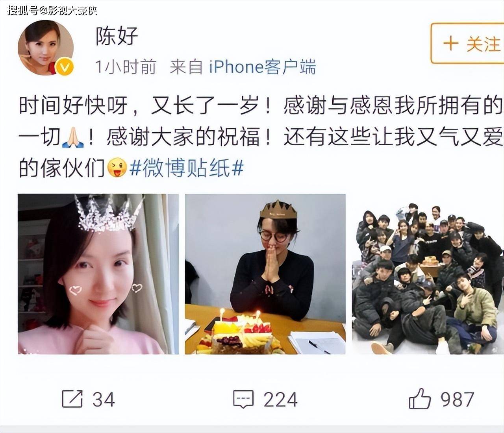Click the 搜狐号@影视大豪侠 watermark

[x=52, y=10]
